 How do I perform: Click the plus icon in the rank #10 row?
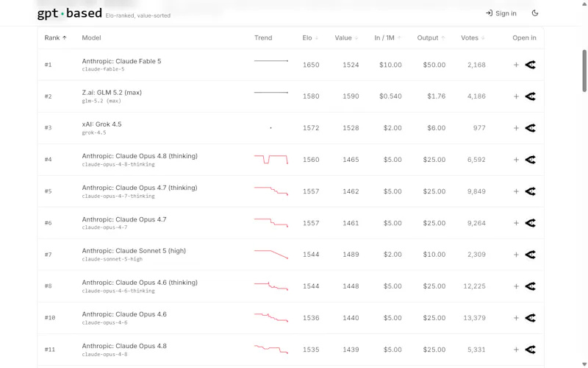[x=516, y=318]
